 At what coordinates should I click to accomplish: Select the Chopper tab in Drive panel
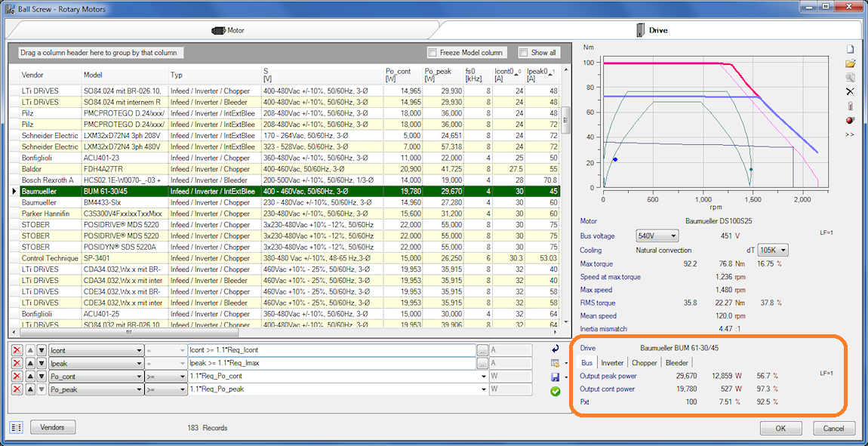[x=644, y=363]
